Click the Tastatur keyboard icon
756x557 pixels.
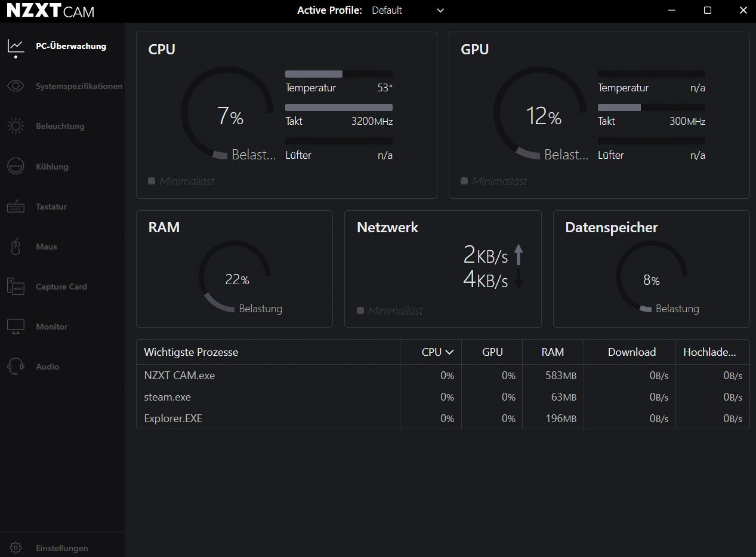(x=16, y=207)
